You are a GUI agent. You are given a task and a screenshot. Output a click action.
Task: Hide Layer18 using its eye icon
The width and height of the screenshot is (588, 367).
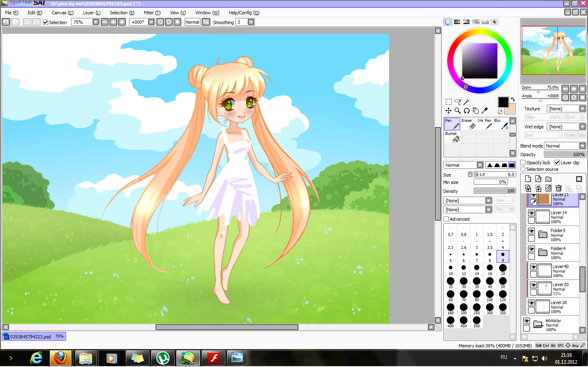pyautogui.click(x=531, y=303)
